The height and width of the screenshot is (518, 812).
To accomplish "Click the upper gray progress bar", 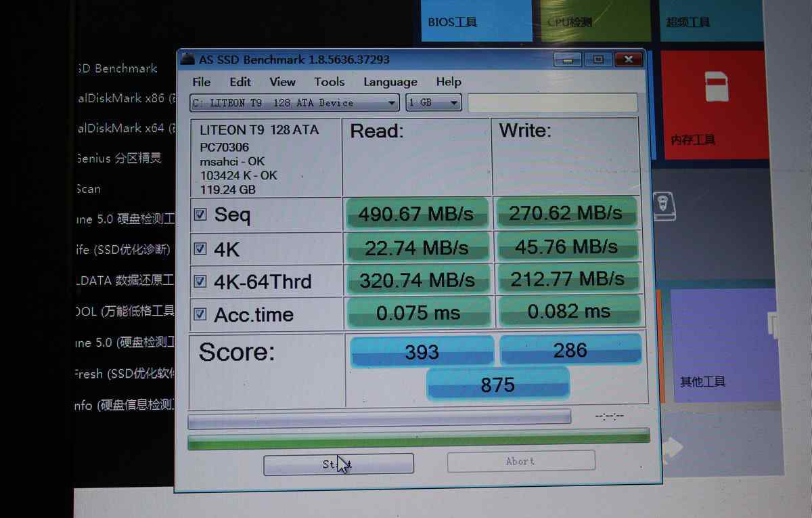I will pos(379,418).
